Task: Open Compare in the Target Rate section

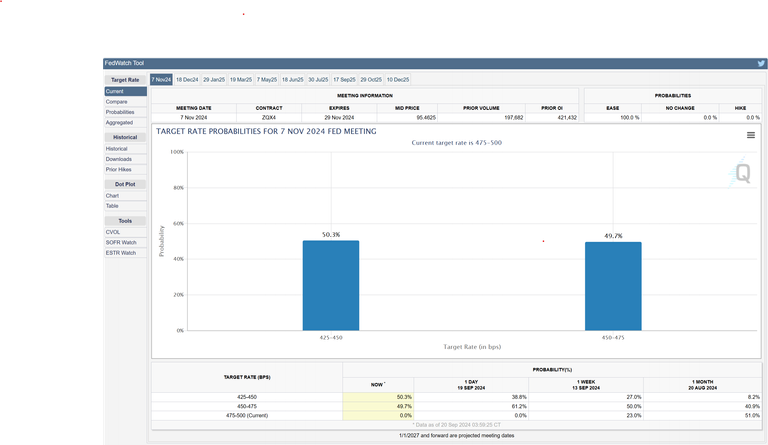Action: pos(116,102)
